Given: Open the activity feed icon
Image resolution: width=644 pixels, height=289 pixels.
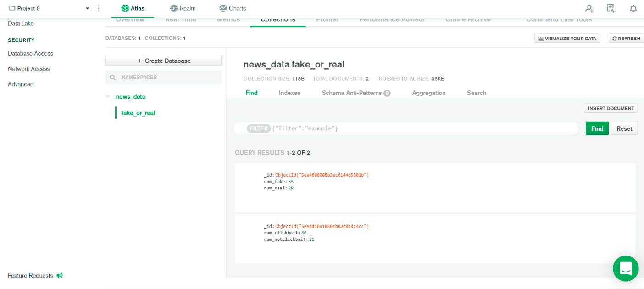Looking at the screenshot, I should tap(611, 8).
